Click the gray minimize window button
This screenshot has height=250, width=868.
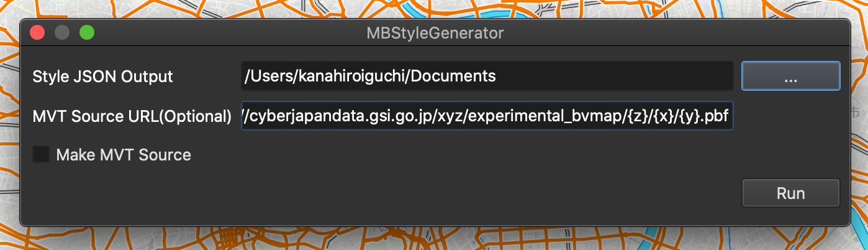[62, 32]
